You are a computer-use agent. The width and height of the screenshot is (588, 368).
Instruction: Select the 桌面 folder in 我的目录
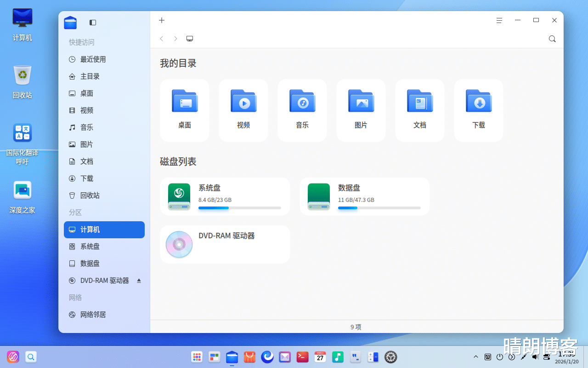[x=185, y=110]
